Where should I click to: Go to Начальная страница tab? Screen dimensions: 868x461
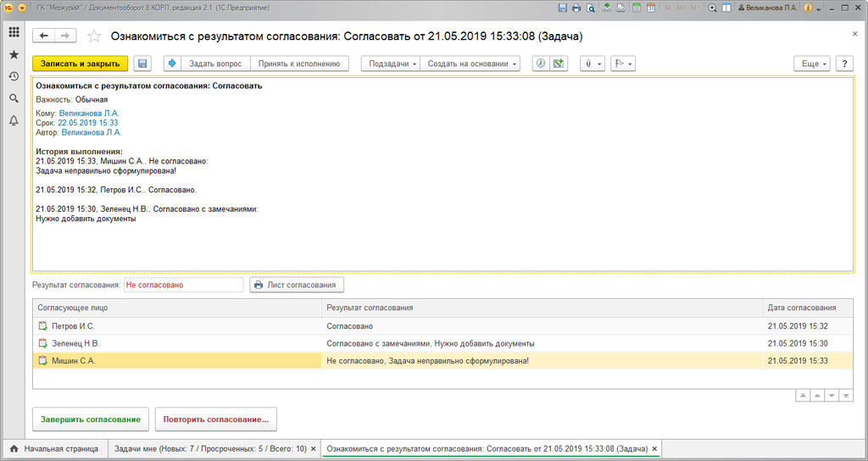pyautogui.click(x=55, y=449)
